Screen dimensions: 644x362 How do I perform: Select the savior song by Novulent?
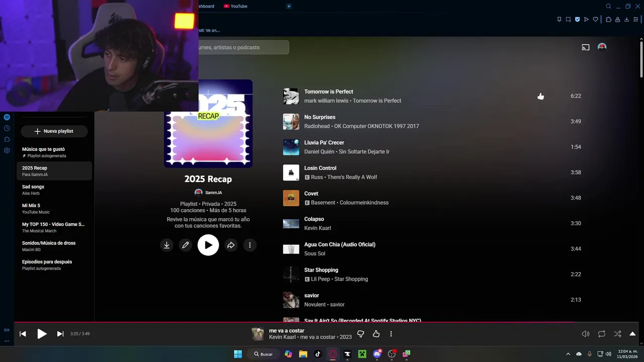(311, 296)
